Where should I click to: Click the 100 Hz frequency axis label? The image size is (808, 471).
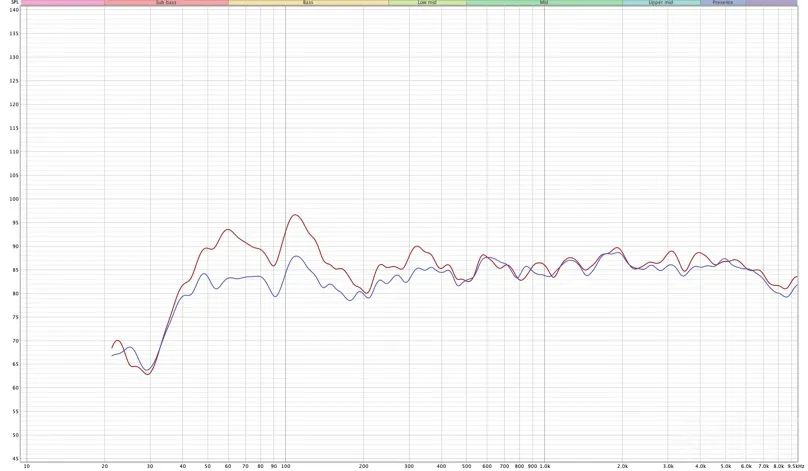pyautogui.click(x=285, y=466)
